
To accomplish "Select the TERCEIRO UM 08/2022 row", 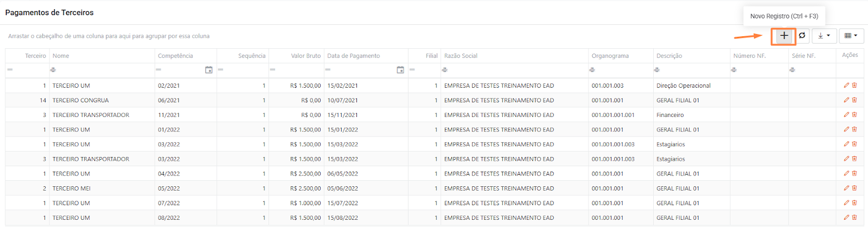I will (x=434, y=218).
